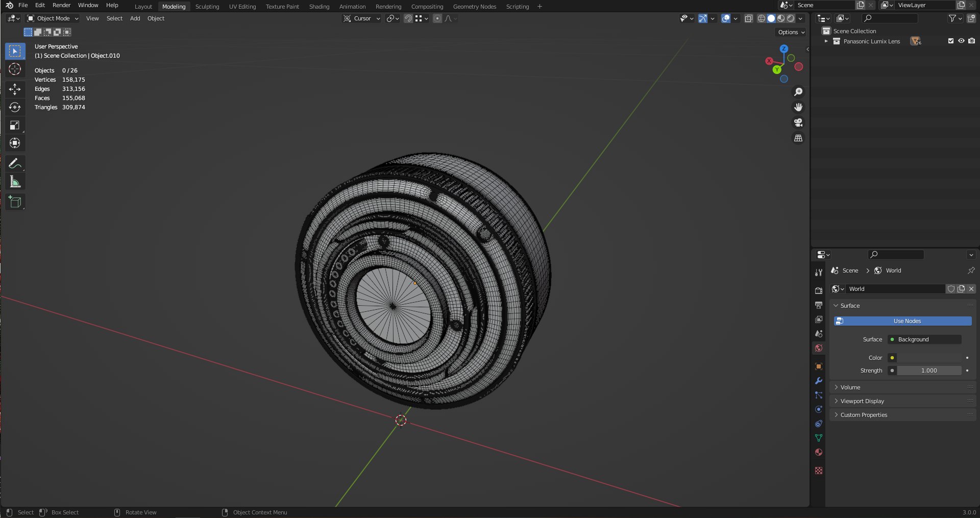Open Render properties tab icon
Image resolution: width=980 pixels, height=518 pixels.
click(x=819, y=290)
